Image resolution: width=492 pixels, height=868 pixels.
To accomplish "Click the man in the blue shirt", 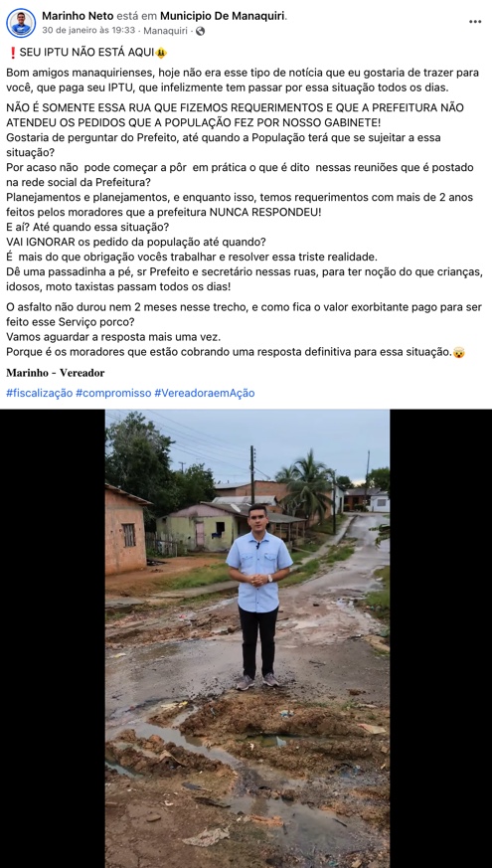I will (259, 597).
